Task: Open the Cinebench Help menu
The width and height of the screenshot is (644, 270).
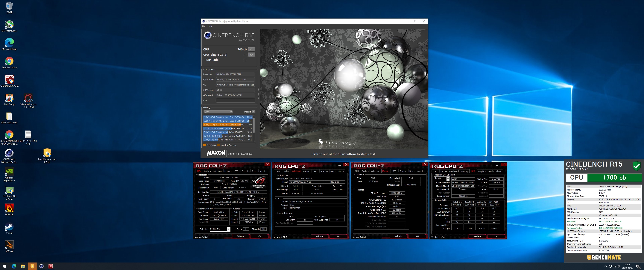Action: [210, 26]
